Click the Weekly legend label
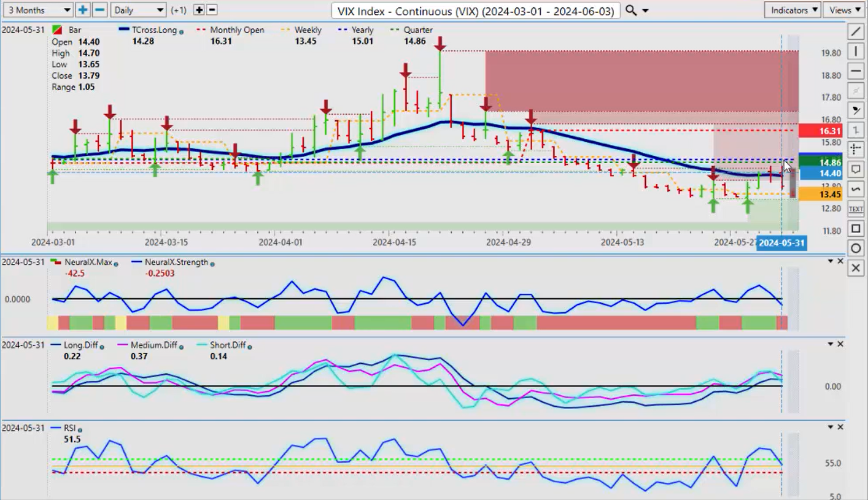This screenshot has width=868, height=500. click(308, 30)
